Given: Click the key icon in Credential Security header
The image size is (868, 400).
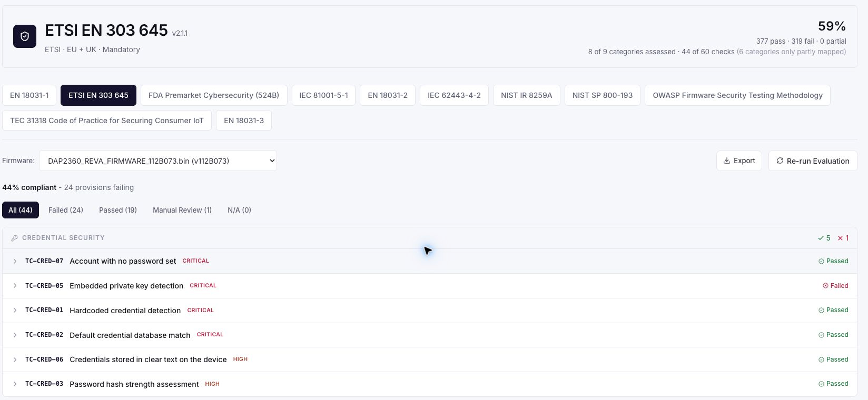Looking at the screenshot, I should [x=15, y=238].
